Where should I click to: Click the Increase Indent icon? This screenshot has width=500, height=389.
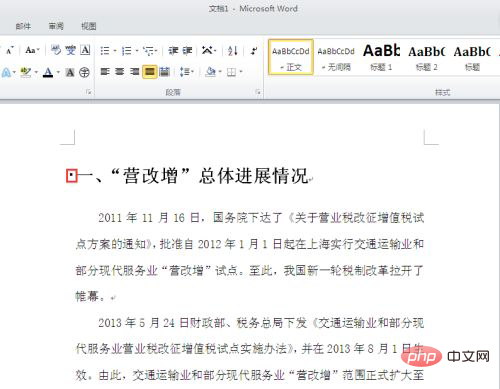coord(187,51)
